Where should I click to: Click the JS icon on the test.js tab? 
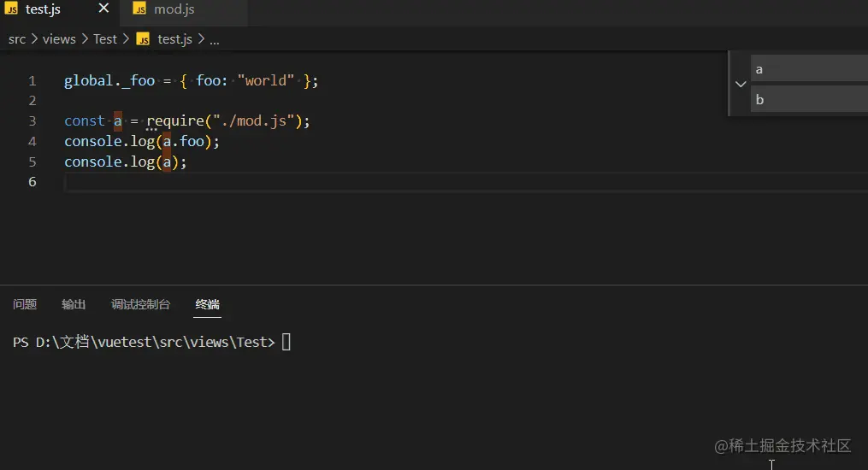pos(11,9)
